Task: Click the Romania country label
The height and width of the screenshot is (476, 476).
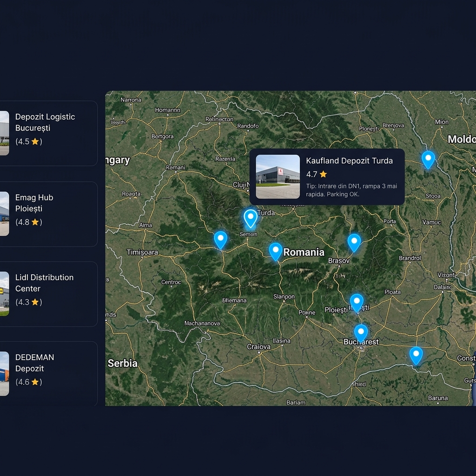Action: [304, 252]
